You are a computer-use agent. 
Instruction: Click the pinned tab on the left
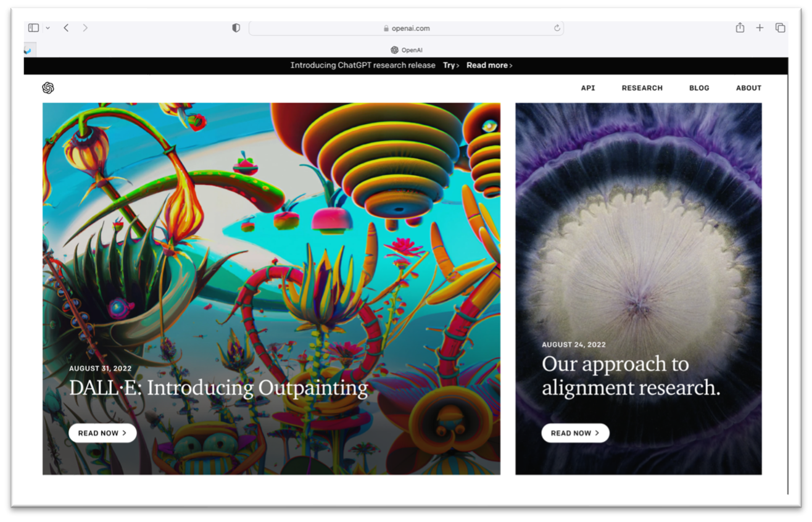click(28, 50)
